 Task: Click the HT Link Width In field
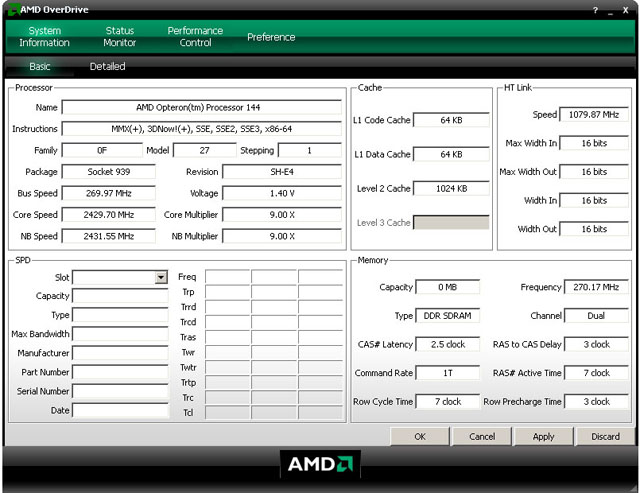594,200
